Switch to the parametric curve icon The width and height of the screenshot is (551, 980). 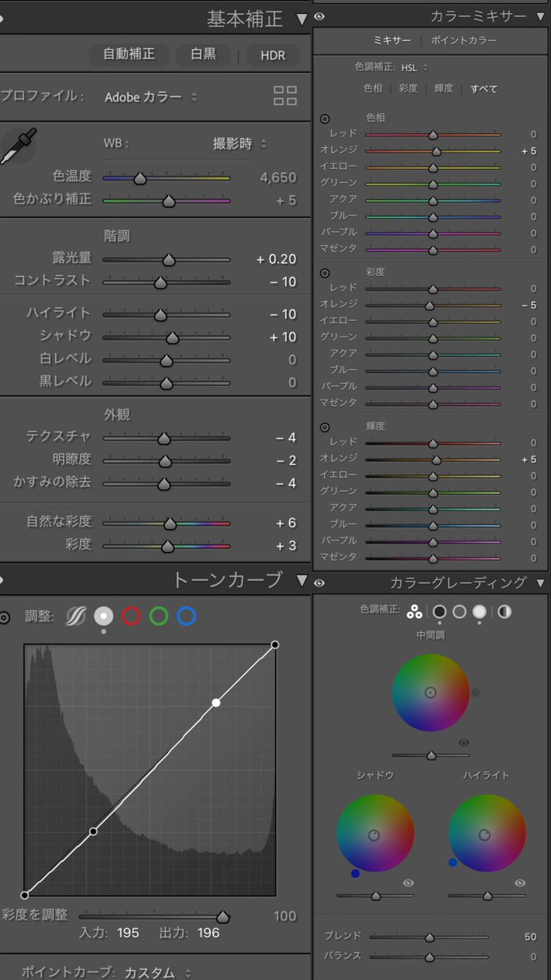tap(76, 617)
